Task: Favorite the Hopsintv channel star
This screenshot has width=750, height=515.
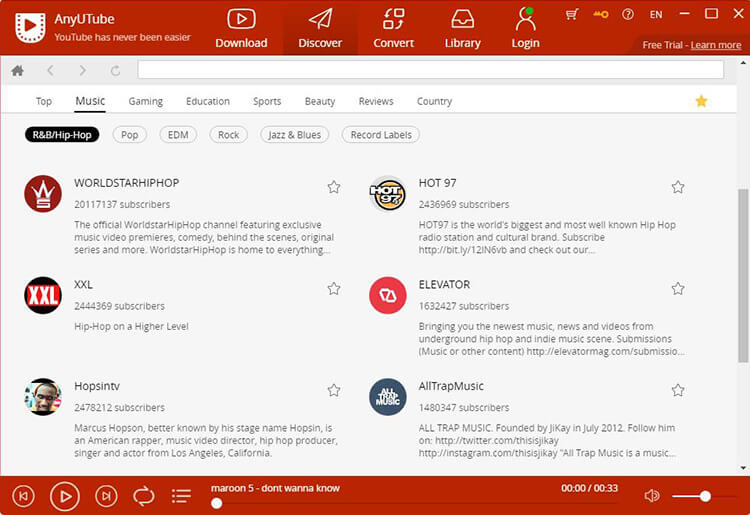Action: coord(334,390)
